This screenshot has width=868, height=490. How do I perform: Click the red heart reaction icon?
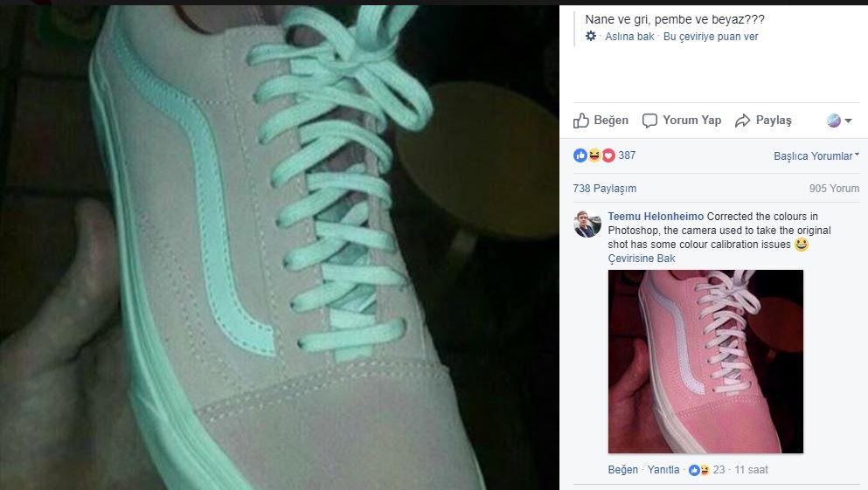608,155
